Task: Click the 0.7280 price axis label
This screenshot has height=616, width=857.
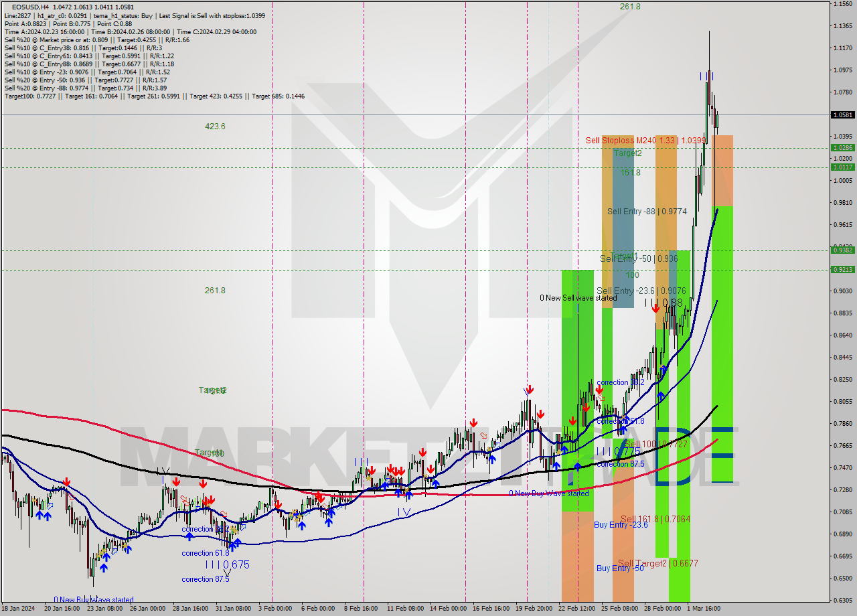Action: click(843, 490)
